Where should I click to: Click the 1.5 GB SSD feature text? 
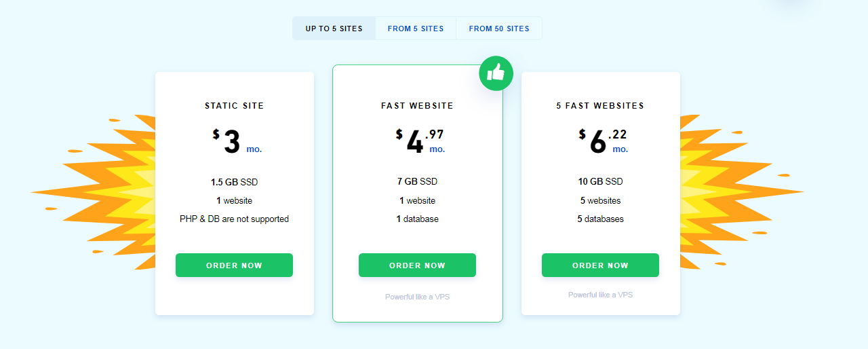point(234,182)
